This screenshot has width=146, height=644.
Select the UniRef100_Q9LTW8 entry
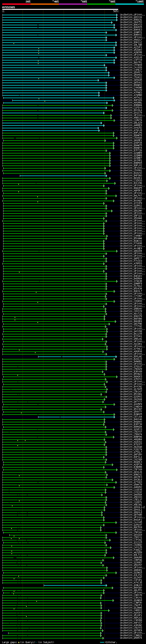pos(131,45)
